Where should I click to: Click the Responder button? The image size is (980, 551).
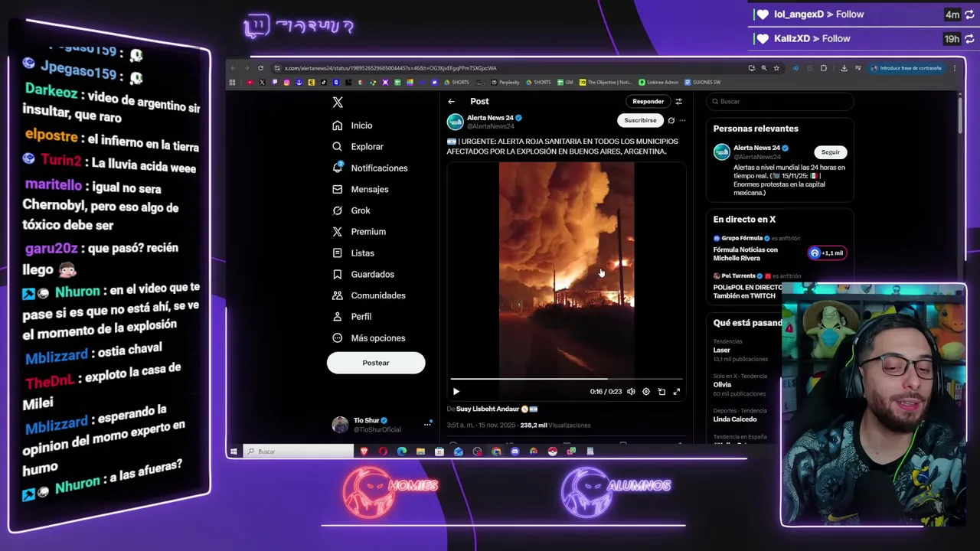coord(648,101)
